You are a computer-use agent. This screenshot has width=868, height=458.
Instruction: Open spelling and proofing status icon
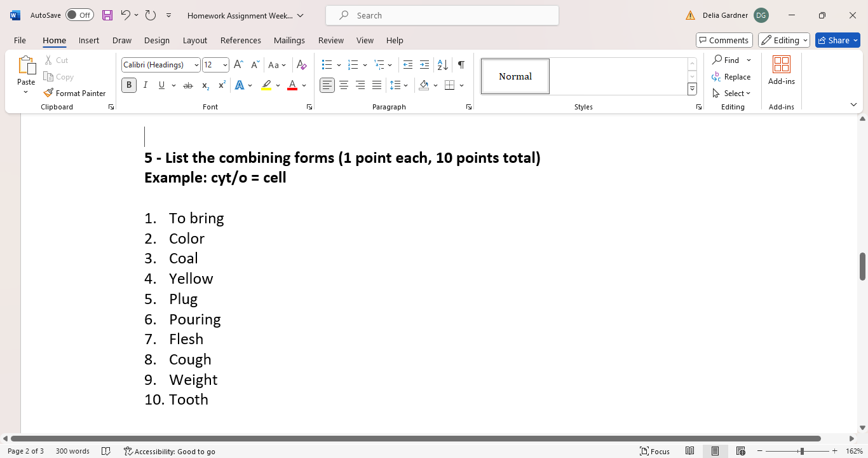tap(106, 451)
